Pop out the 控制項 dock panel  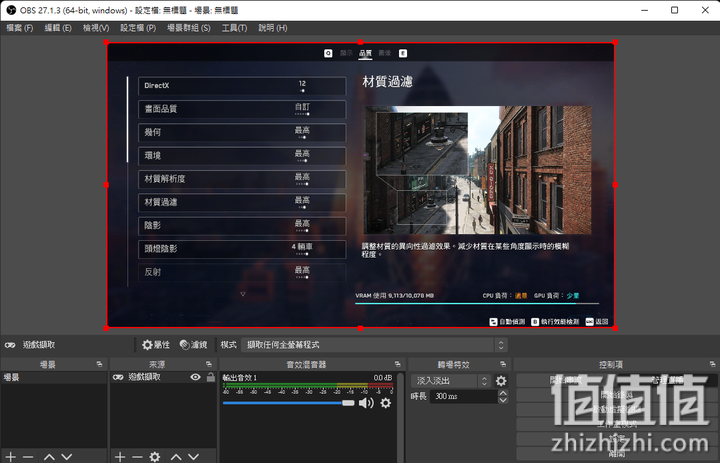pyautogui.click(x=713, y=364)
